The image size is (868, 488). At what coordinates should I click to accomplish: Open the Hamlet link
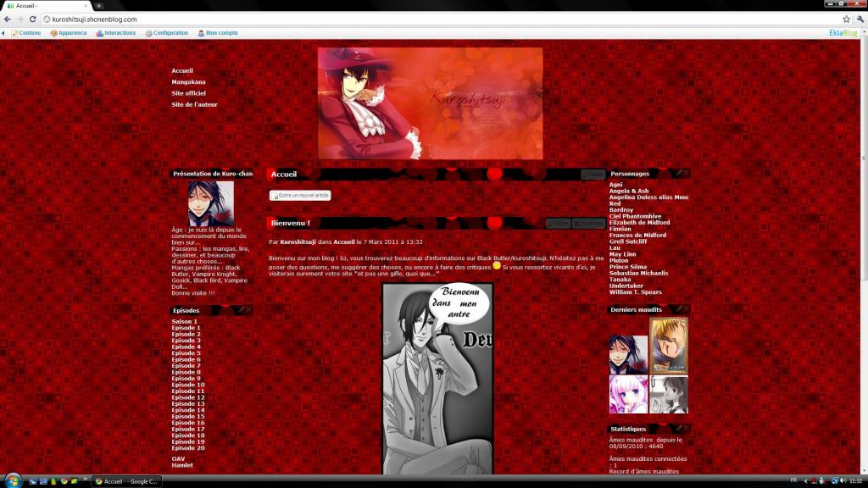pyautogui.click(x=182, y=465)
